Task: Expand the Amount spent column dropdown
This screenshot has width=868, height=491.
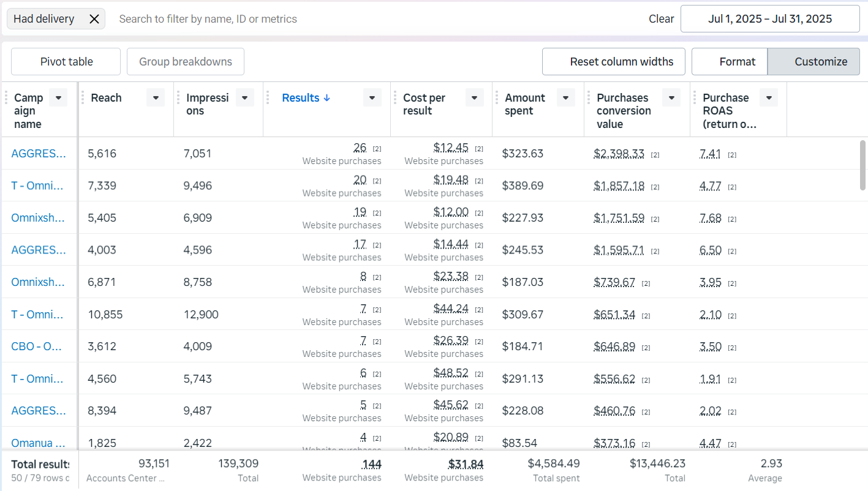Action: (566, 98)
